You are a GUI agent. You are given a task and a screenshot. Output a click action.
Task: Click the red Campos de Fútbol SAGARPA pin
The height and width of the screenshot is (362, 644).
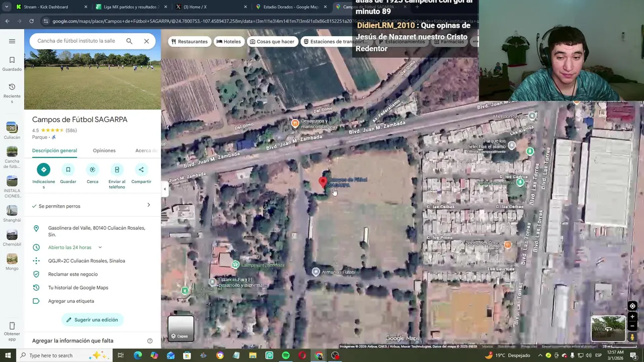(323, 183)
